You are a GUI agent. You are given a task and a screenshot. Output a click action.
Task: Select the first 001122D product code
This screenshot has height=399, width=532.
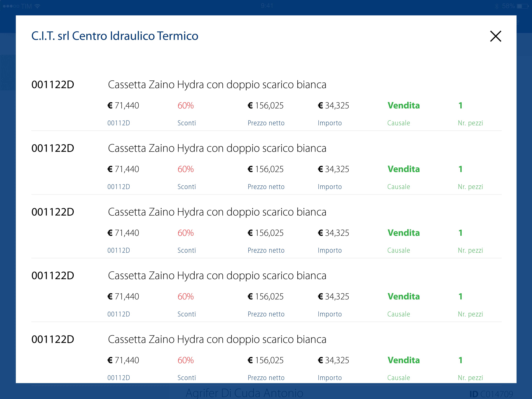[53, 85]
